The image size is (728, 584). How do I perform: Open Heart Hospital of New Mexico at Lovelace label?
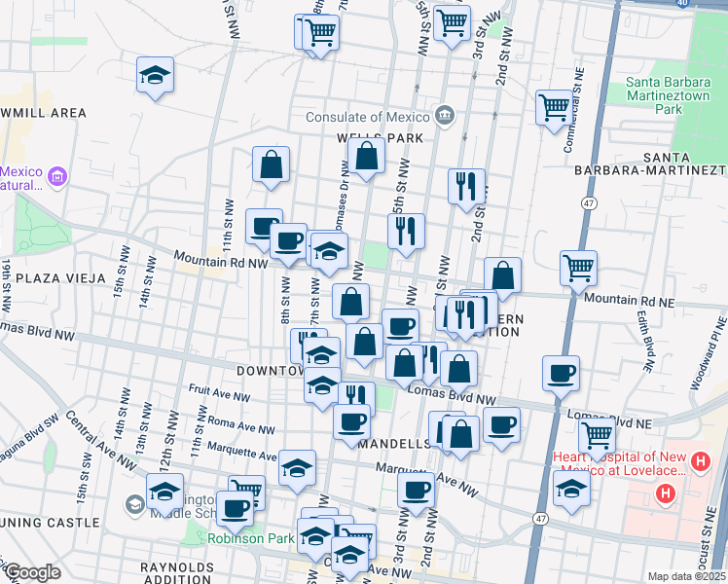(x=620, y=463)
